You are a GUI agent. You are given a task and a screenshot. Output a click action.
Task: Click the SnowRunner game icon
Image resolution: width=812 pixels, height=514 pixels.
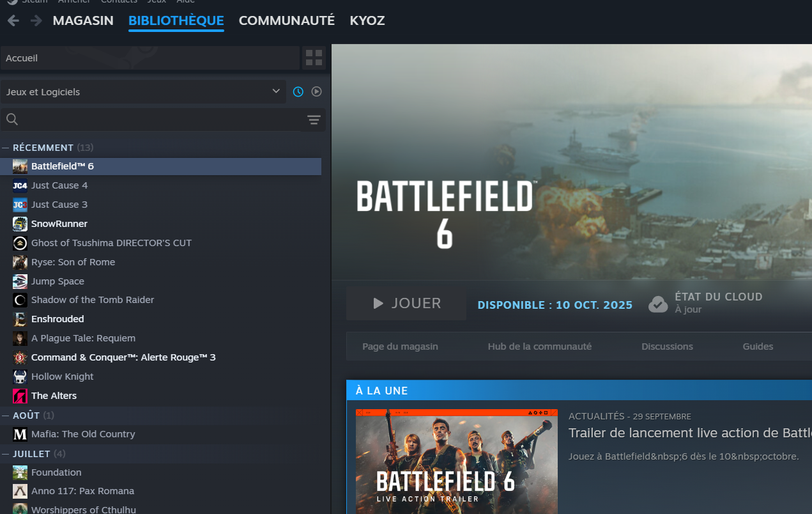coord(20,224)
